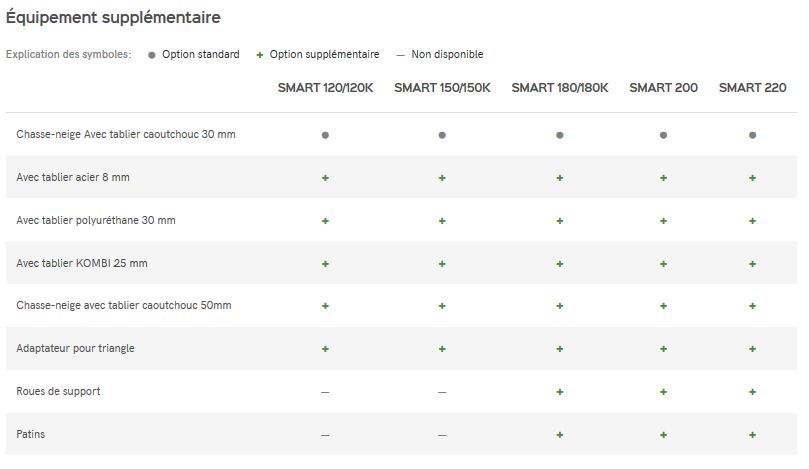This screenshot has height=469, width=809.
Task: Click plus icon for polyuréthane 30 mm, SMART 200
Action: pyautogui.click(x=663, y=220)
